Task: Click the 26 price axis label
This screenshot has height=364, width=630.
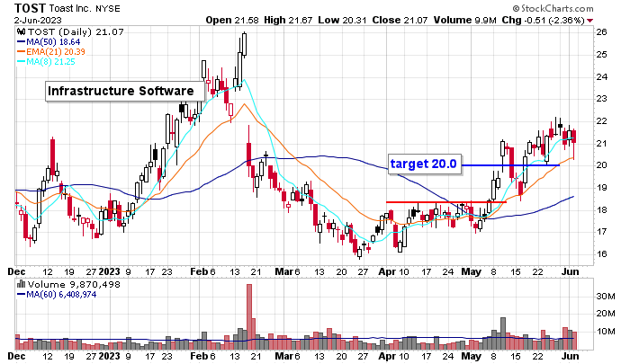Action: pyautogui.click(x=601, y=31)
